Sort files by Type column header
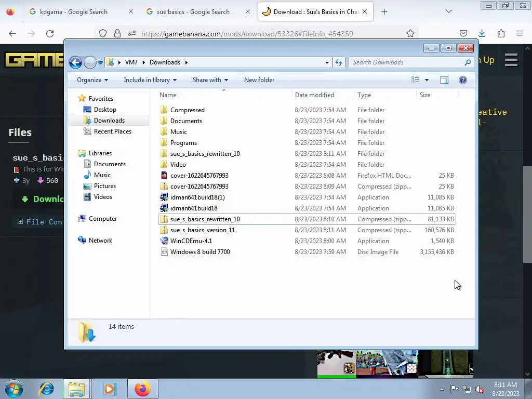The image size is (532, 399). 364,95
